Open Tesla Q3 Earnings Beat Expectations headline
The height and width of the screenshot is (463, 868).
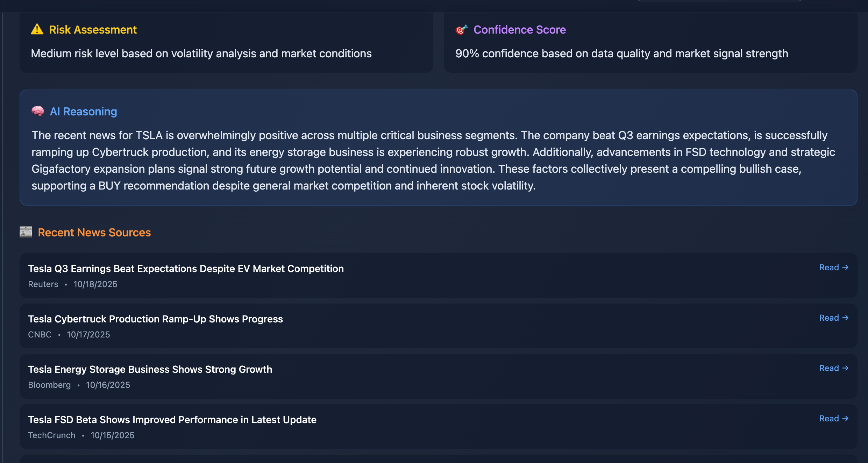point(186,269)
